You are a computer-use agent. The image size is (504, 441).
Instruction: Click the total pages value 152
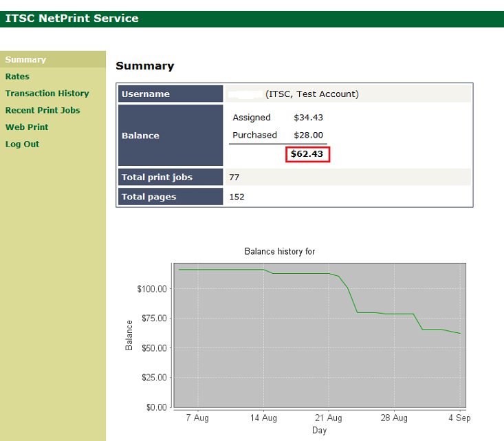237,197
